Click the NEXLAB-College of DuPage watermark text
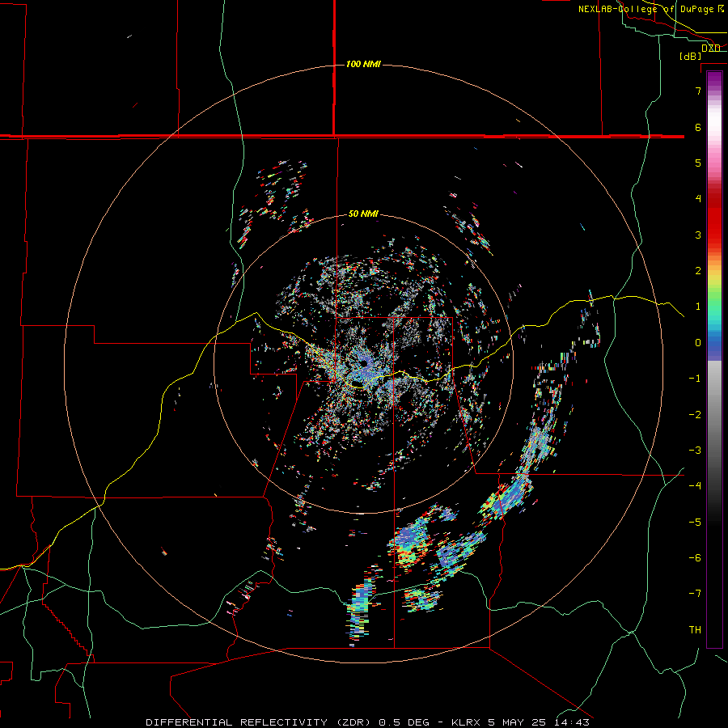 (650, 9)
